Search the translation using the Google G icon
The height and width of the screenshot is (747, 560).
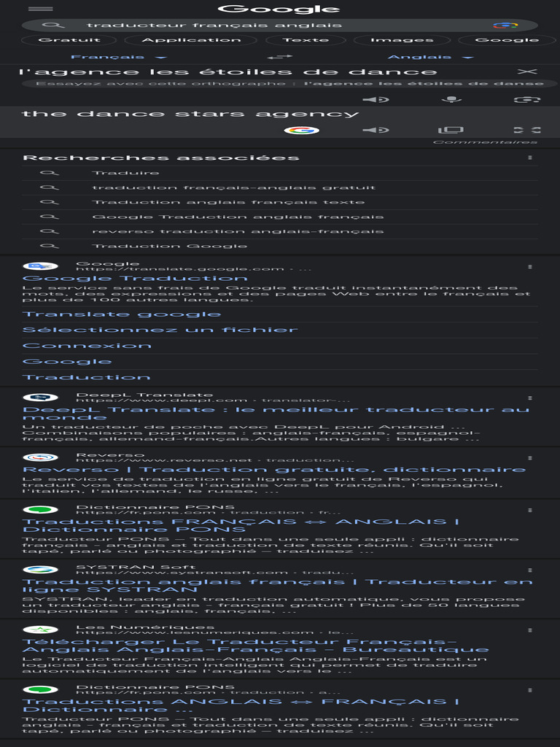coord(301,130)
